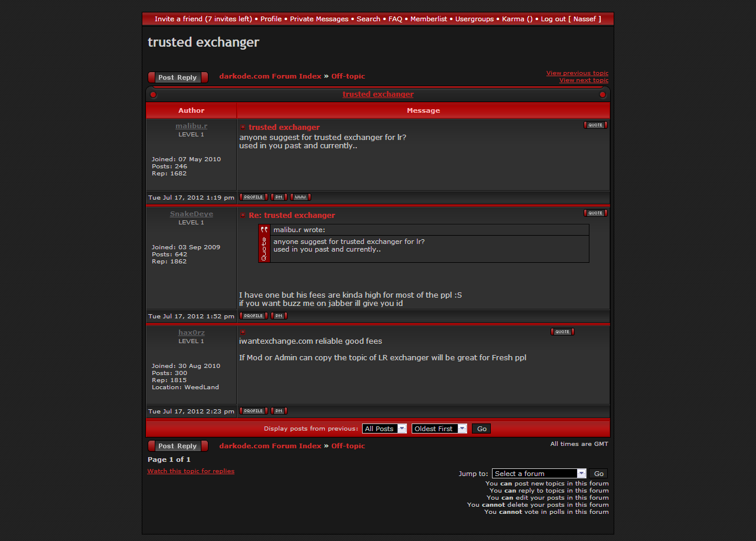Open SnakeDeye's PROFILE icon button
The image size is (756, 541).
point(253,316)
